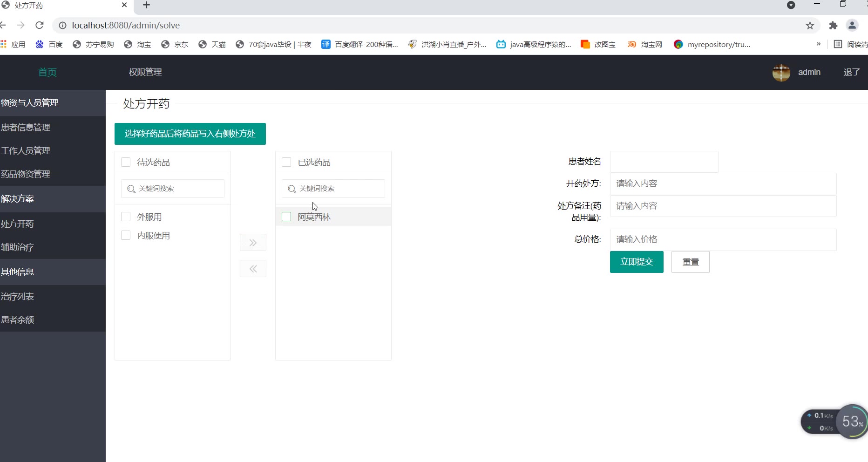
Task: Open the 洪湖小肖直播 bookmark
Action: coord(448,44)
